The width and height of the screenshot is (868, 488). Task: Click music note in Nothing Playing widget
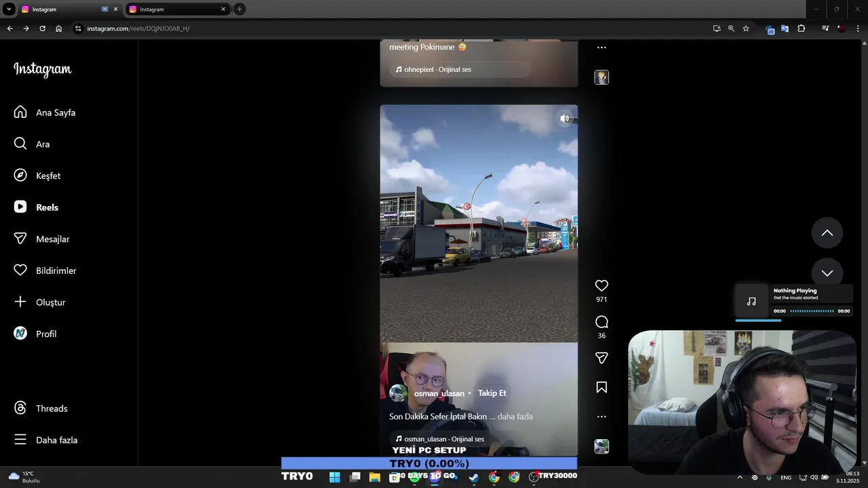pos(751,302)
